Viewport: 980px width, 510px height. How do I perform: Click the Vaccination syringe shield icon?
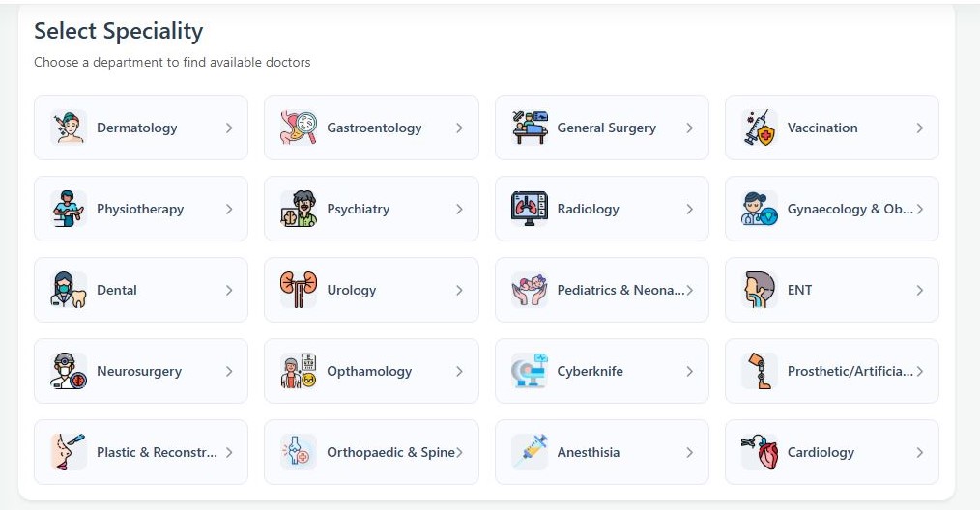760,127
